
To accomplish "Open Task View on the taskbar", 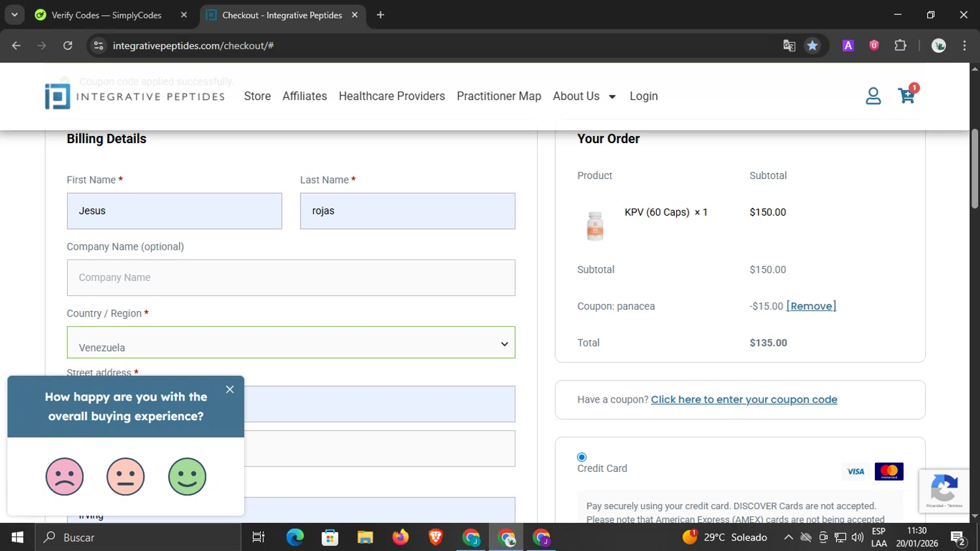I will pos(259,537).
